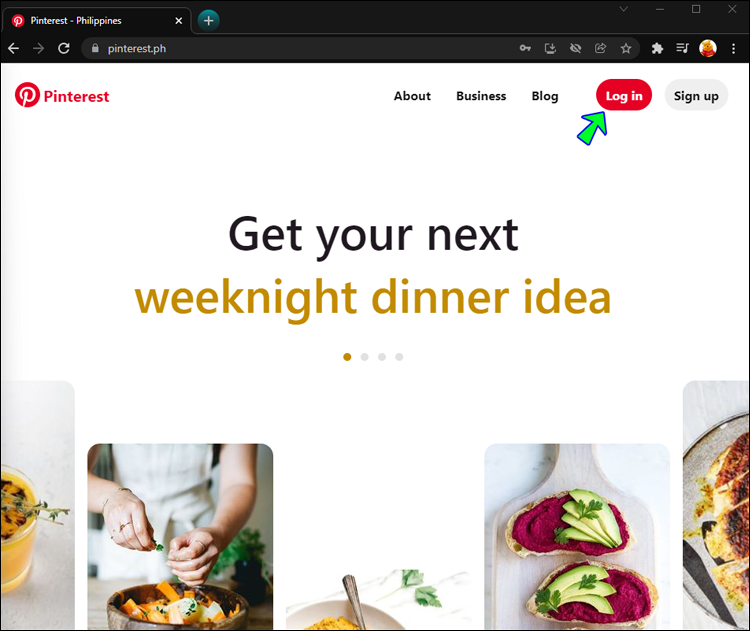Open the browser profile avatar menu
This screenshot has height=631, width=750.
tap(708, 48)
